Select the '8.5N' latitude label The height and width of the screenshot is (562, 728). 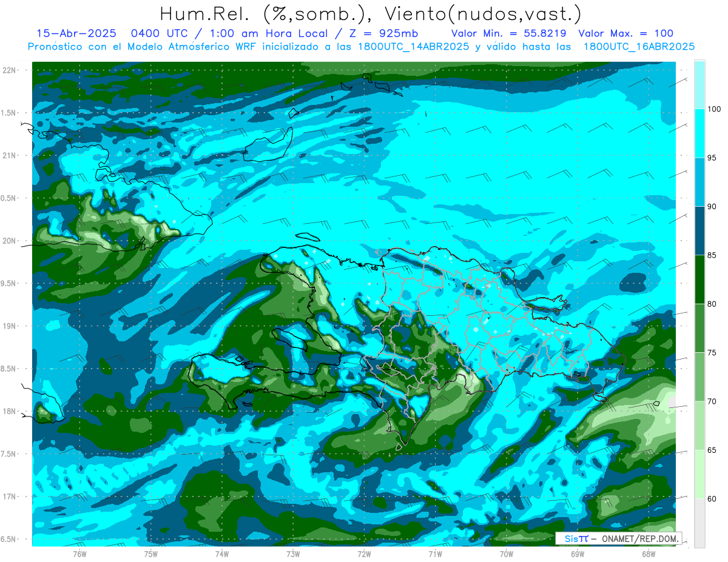click(9, 369)
